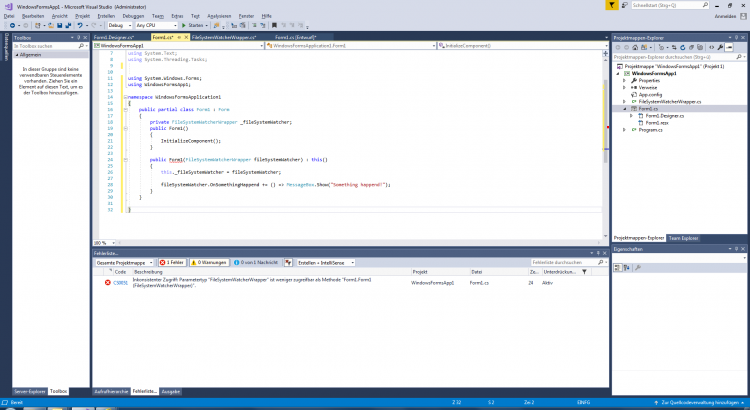Click the refresh icon in Projektmappen-Explorer
The width and height of the screenshot is (750, 410).
click(683, 47)
